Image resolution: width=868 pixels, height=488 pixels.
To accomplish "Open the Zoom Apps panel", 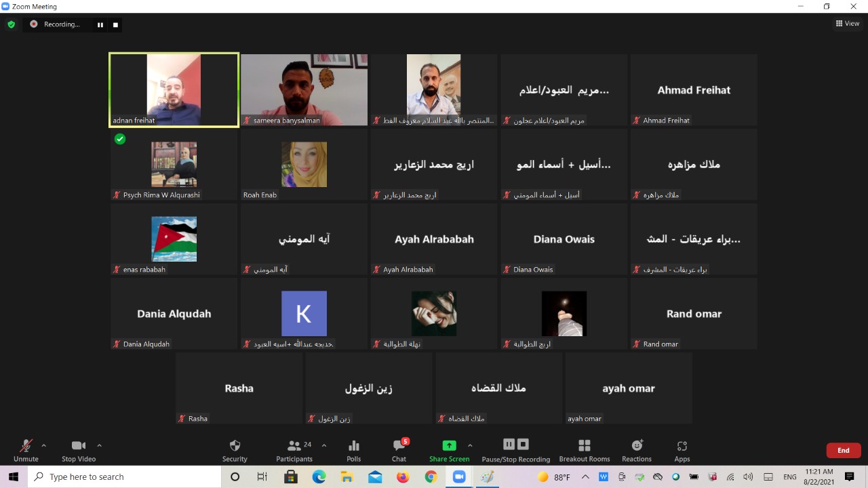I will pos(682,450).
